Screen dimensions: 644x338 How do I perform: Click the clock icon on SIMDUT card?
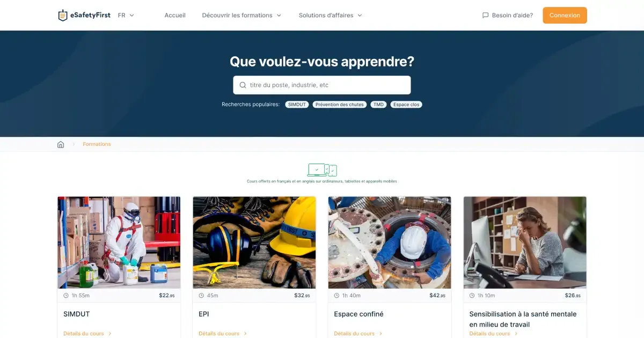pos(66,296)
